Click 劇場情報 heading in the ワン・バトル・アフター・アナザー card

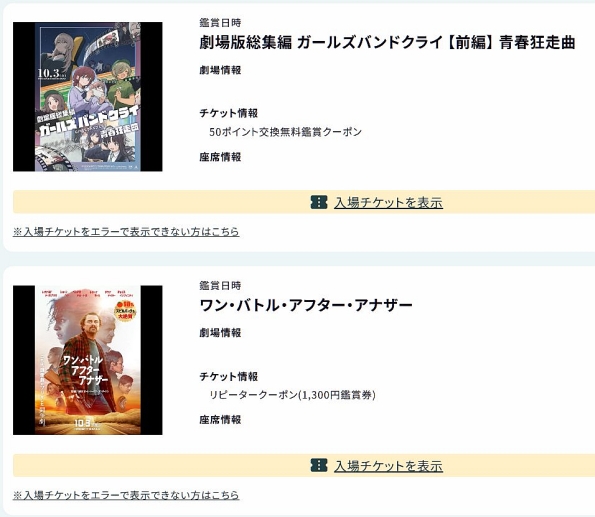pos(220,333)
